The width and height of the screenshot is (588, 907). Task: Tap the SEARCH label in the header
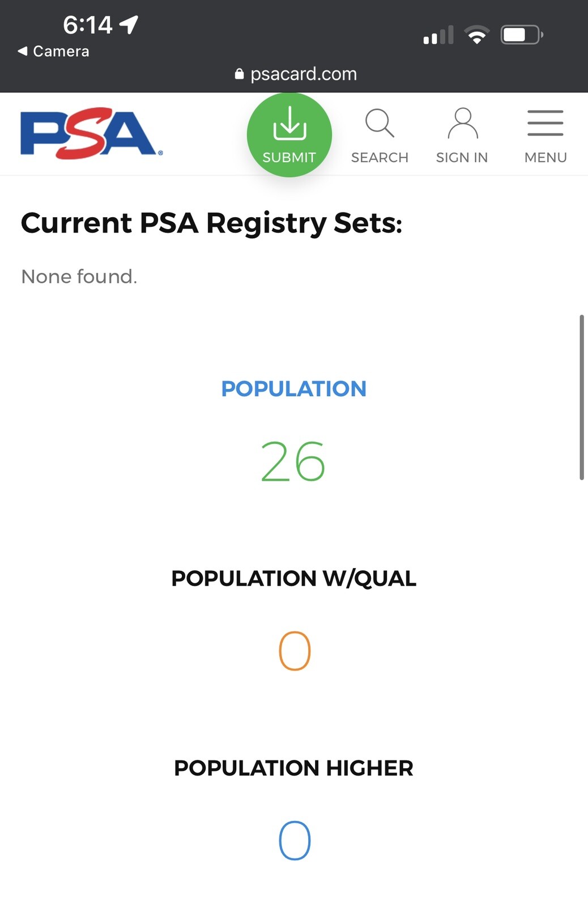pyautogui.click(x=380, y=158)
